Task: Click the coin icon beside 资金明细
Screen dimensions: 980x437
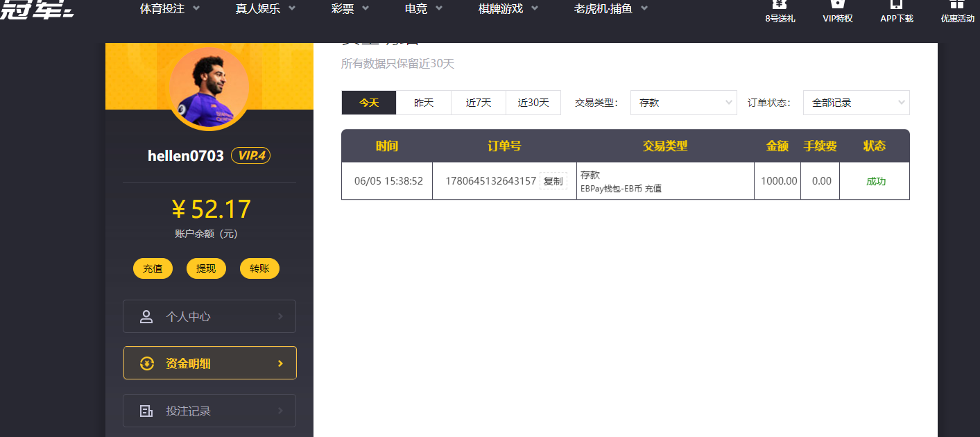Action: tap(146, 363)
